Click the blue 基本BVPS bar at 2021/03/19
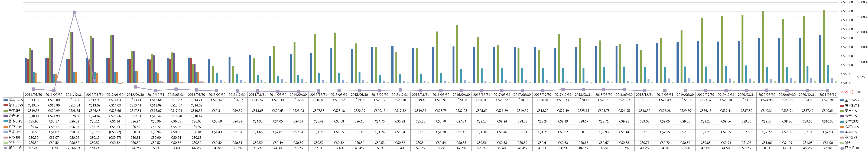868x151 pixels. (x=820, y=59)
